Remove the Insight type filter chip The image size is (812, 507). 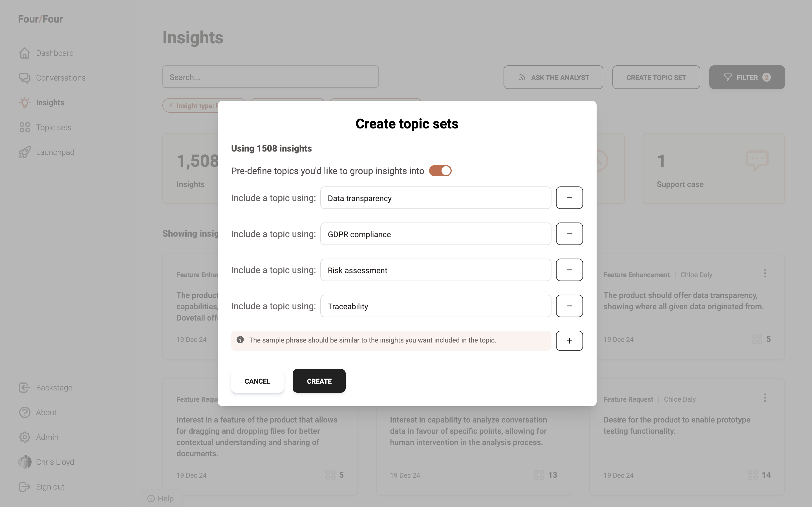[x=171, y=106]
